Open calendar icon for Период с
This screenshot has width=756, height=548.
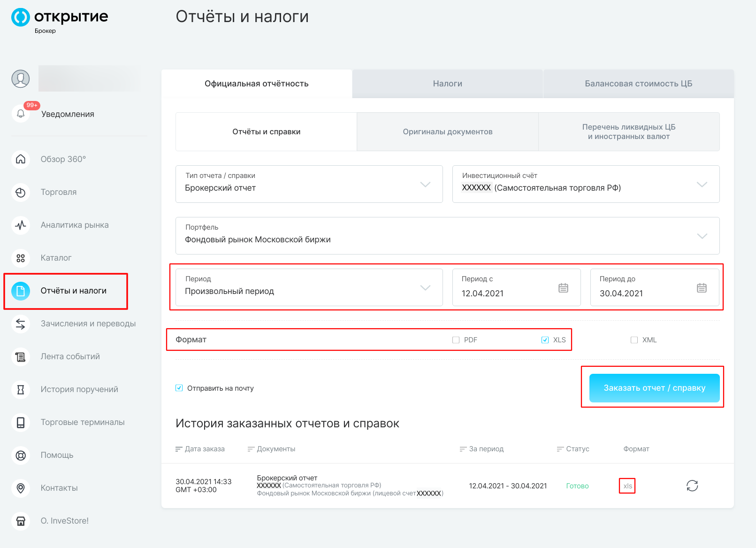tap(563, 288)
